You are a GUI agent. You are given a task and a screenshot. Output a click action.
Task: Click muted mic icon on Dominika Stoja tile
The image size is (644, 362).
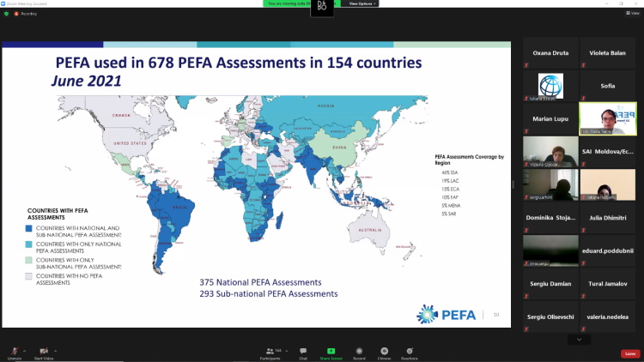[526, 230]
